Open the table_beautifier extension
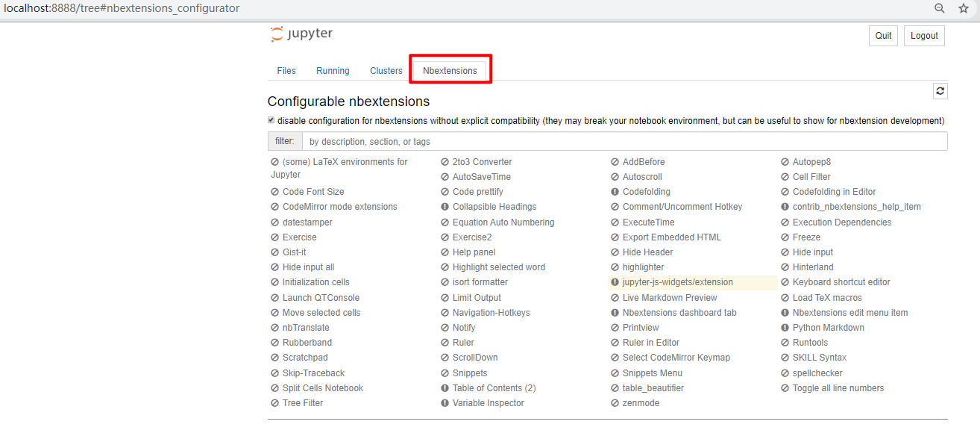This screenshot has height=436, width=980. [x=653, y=388]
